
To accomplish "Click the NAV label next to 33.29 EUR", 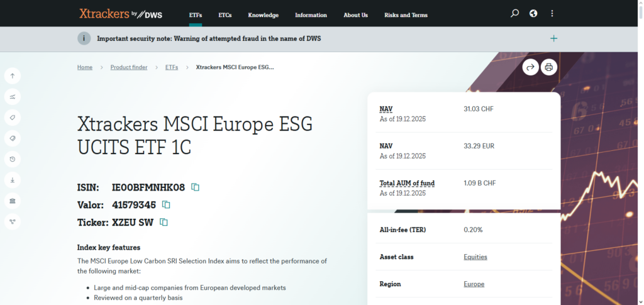I will 386,146.
